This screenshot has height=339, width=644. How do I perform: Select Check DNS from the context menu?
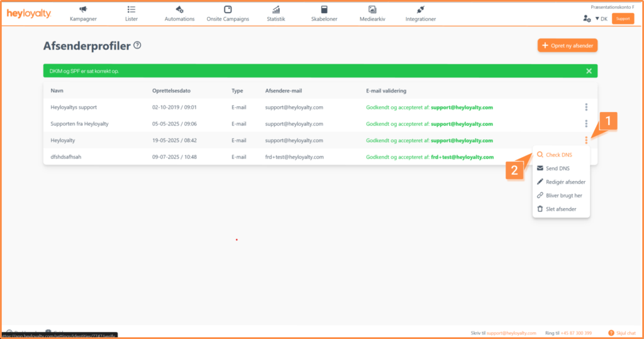tap(558, 155)
